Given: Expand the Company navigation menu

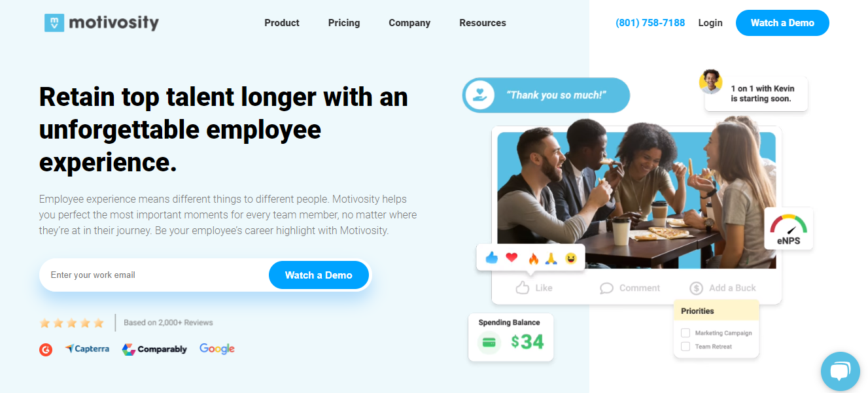Looking at the screenshot, I should [409, 23].
